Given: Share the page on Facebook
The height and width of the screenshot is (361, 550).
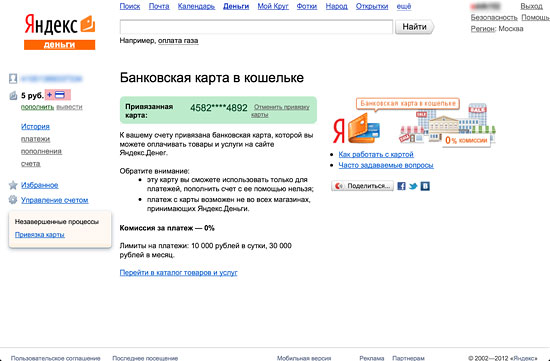Looking at the screenshot, I should coord(402,186).
